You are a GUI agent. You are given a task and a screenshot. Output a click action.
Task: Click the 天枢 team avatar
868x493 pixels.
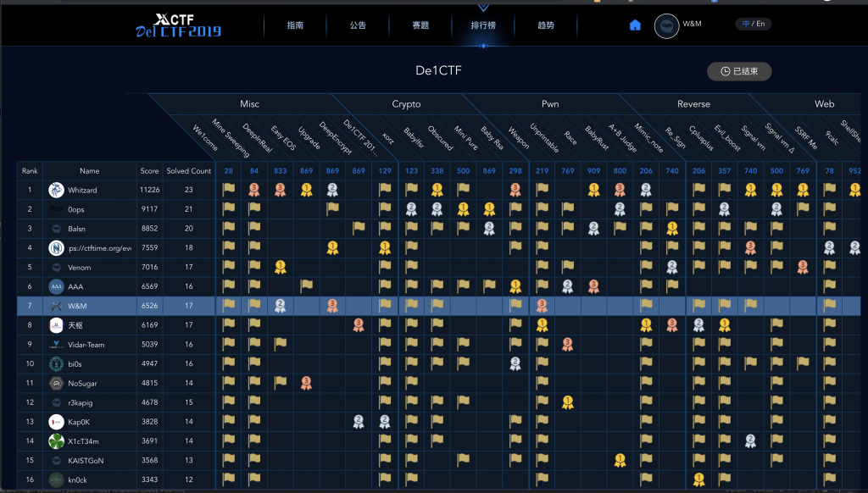56,325
